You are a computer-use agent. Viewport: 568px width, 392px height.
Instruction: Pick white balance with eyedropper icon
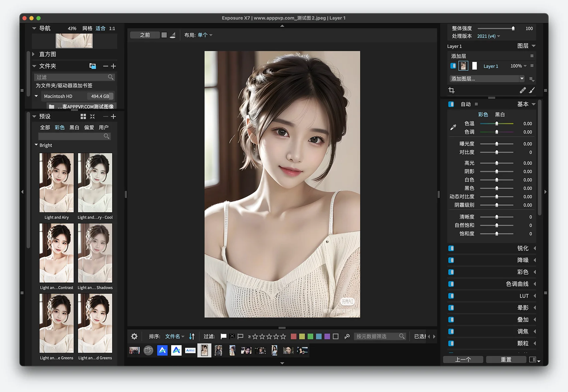pos(453,127)
